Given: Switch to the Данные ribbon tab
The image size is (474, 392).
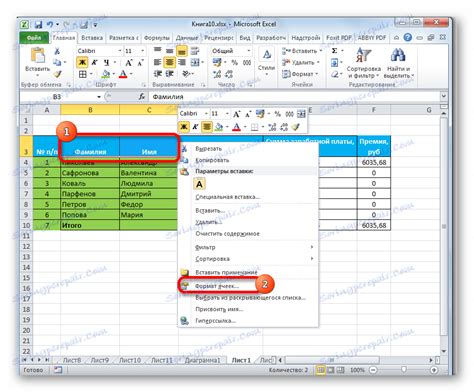Looking at the screenshot, I should [187, 38].
